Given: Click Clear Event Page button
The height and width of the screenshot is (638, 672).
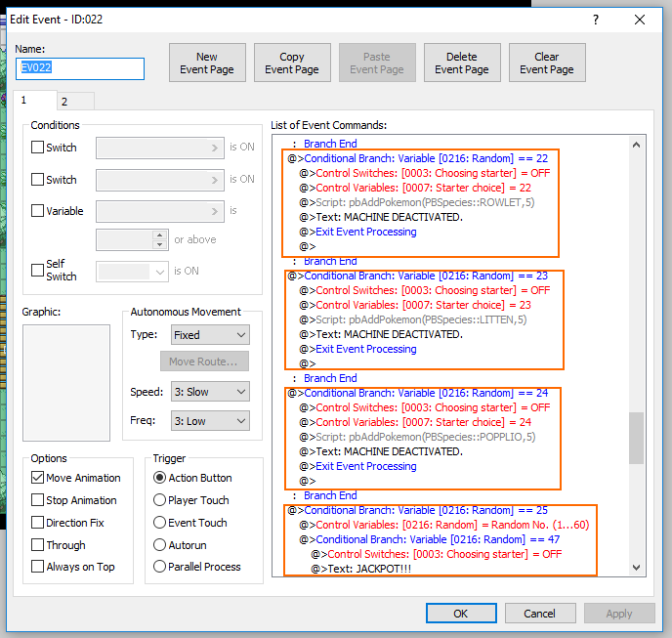Looking at the screenshot, I should [547, 63].
